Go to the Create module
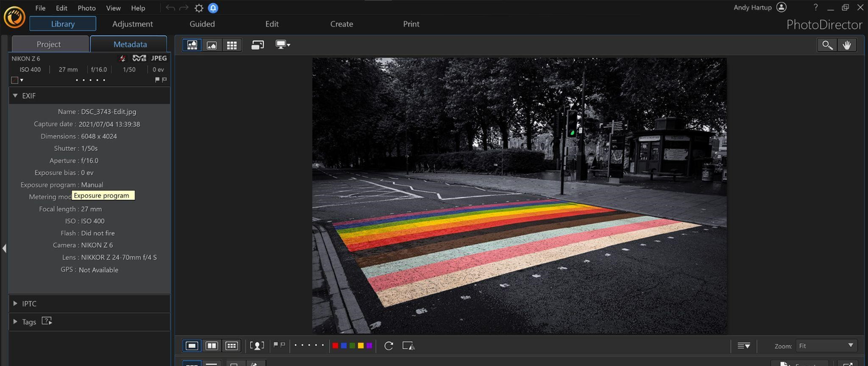The height and width of the screenshot is (366, 868). click(x=341, y=24)
